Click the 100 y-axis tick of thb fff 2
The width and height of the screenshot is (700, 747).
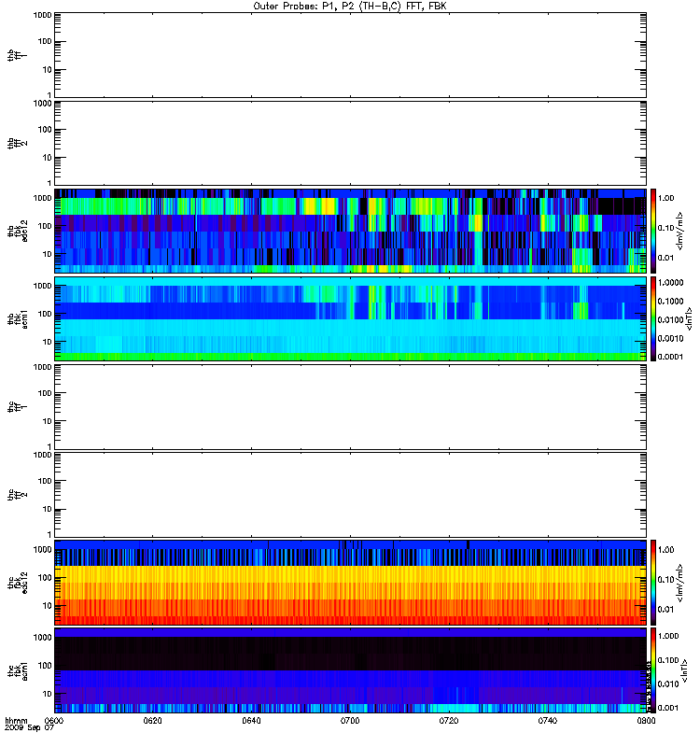tap(45, 130)
